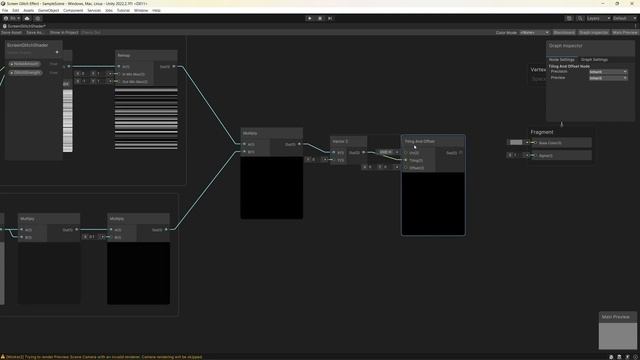Click the warning message in status bar
640x360 pixels.
(x=102, y=357)
